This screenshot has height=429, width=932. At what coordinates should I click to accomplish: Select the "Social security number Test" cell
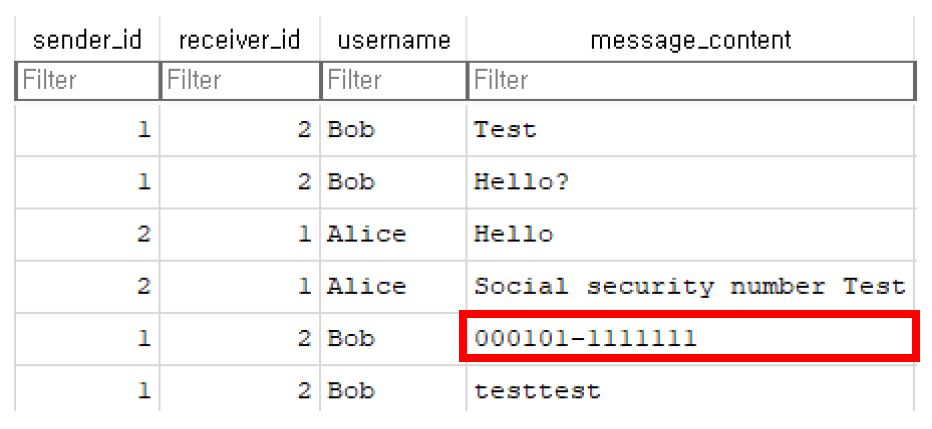689,287
